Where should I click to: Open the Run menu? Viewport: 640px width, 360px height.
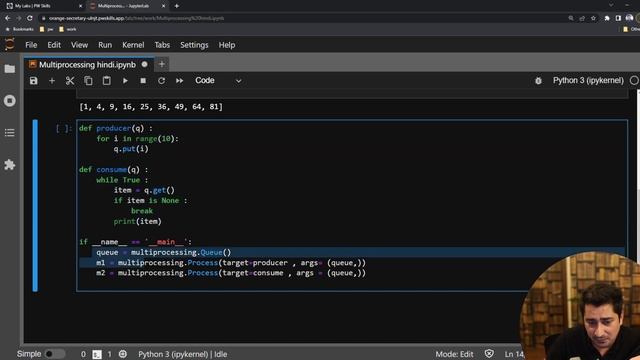pyautogui.click(x=105, y=45)
